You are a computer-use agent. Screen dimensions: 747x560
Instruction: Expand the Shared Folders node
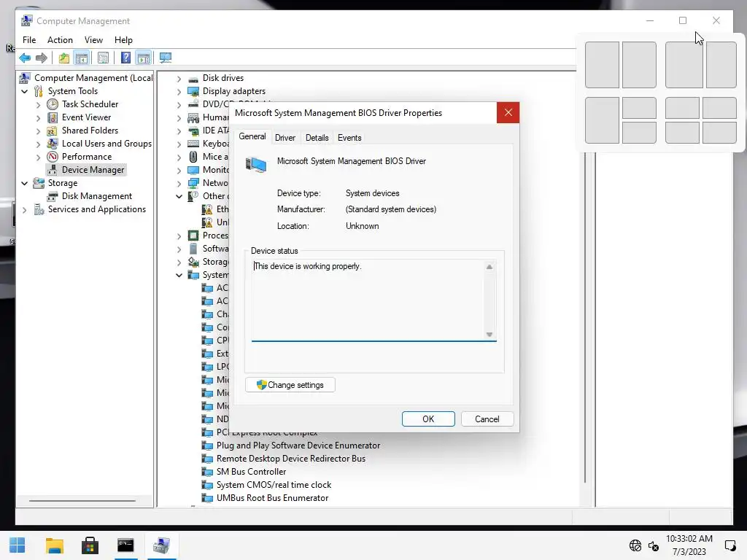tap(38, 131)
